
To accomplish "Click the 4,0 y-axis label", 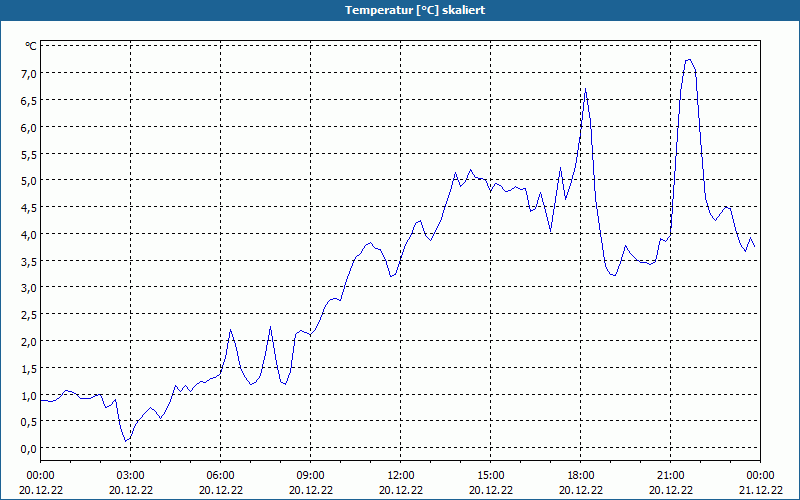I will (x=29, y=234).
